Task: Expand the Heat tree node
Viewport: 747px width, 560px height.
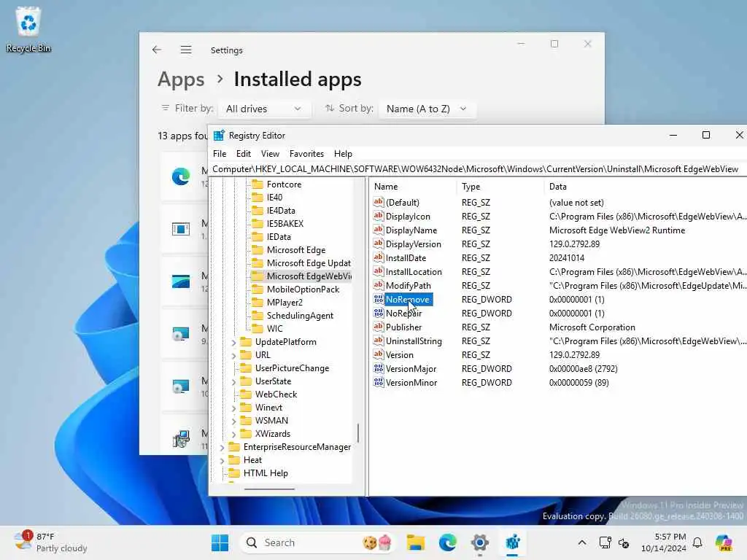Action: click(x=222, y=461)
